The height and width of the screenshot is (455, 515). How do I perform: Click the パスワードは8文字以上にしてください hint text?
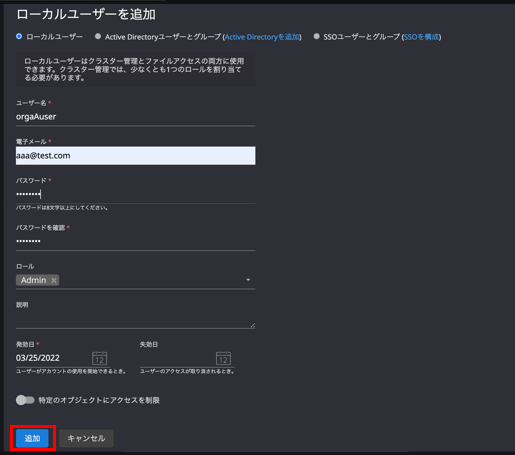[x=62, y=208]
